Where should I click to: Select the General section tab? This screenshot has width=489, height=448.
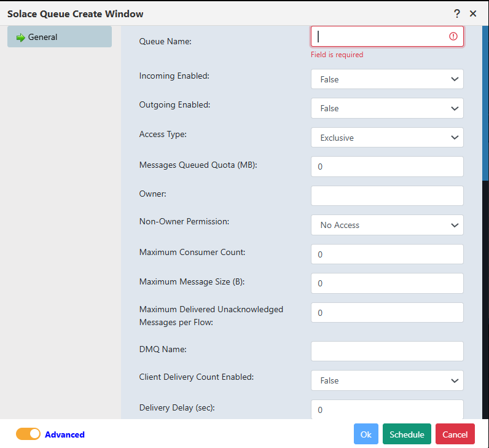point(60,37)
